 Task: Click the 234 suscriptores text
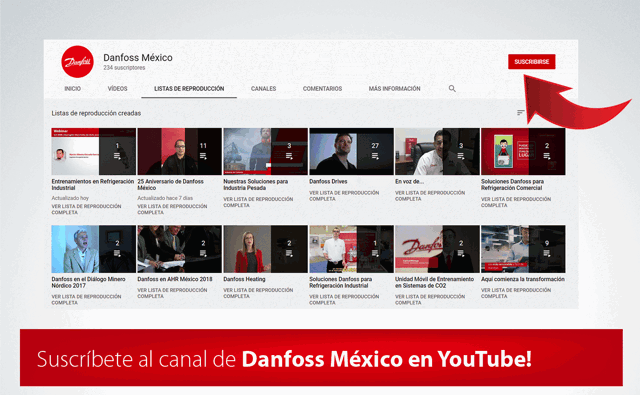tap(124, 68)
